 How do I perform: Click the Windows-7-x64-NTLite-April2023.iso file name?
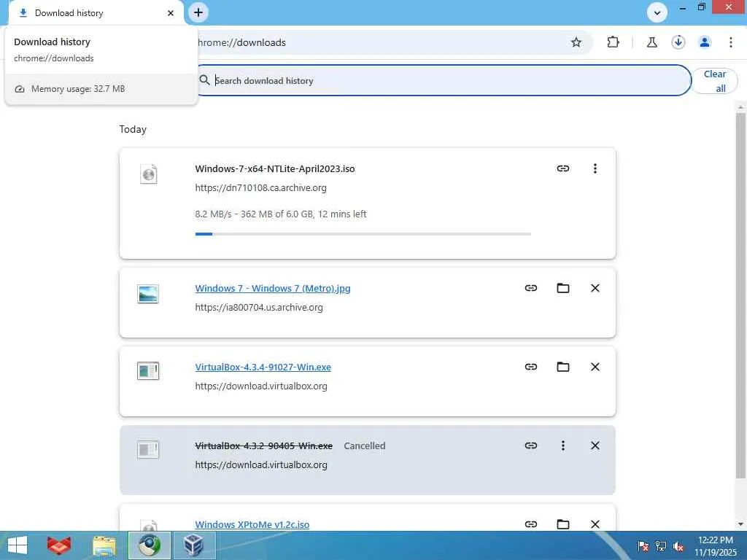[x=275, y=168]
